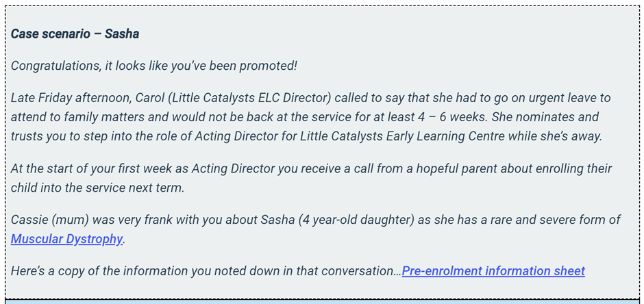Open the Muscular Dystrophy link
This screenshot has width=644, height=304.
pos(66,239)
